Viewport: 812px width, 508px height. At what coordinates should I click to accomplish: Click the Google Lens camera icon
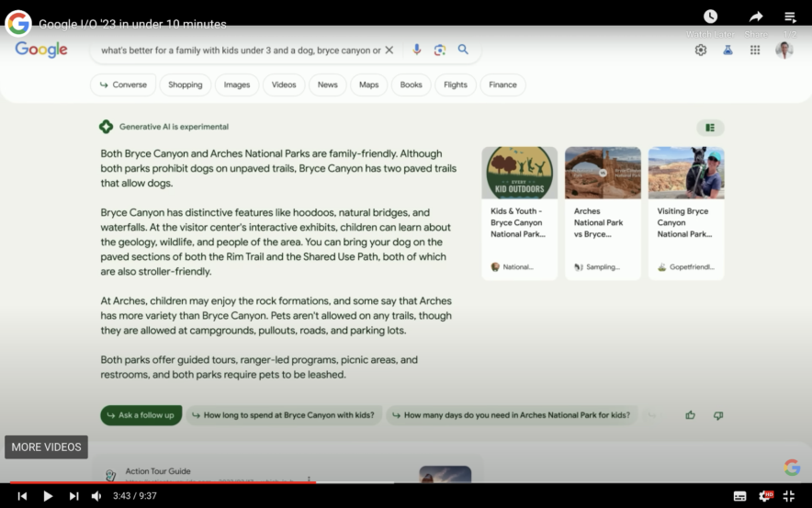tap(440, 51)
